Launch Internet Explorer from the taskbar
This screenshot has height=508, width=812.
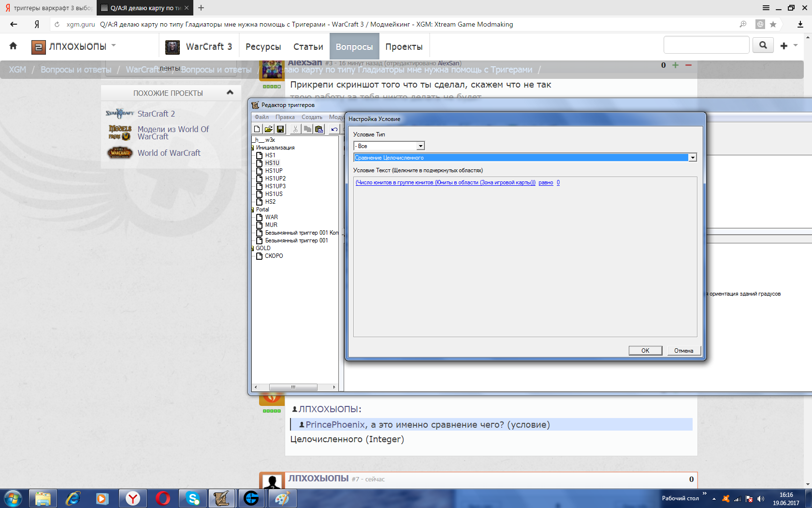coord(73,498)
